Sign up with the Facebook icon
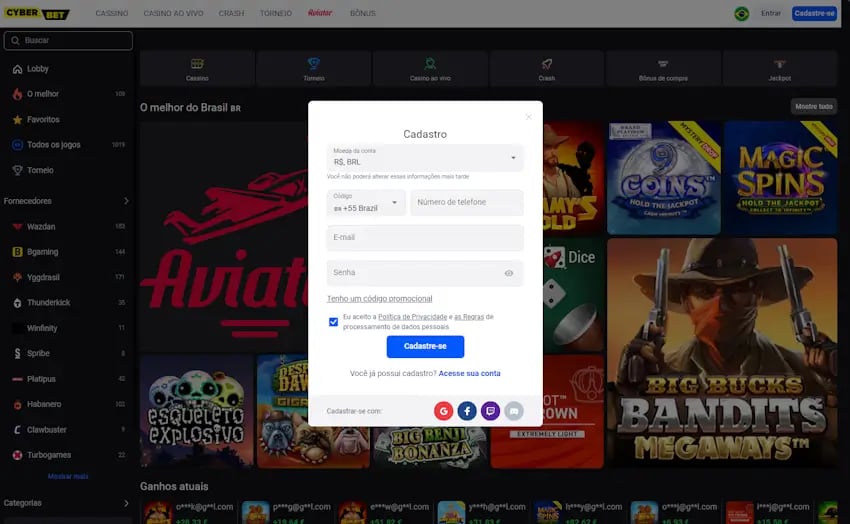This screenshot has height=524, width=850. (467, 411)
